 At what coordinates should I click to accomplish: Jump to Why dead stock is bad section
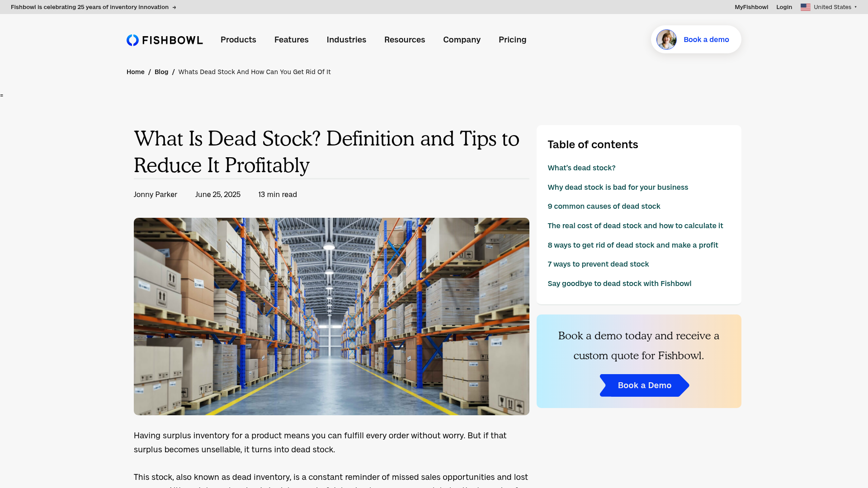click(x=618, y=187)
